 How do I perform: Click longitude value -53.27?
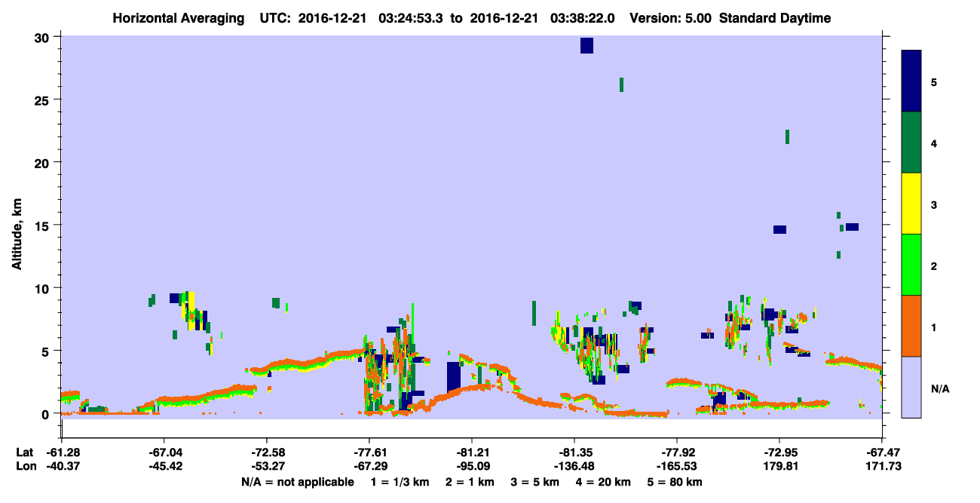click(x=266, y=466)
